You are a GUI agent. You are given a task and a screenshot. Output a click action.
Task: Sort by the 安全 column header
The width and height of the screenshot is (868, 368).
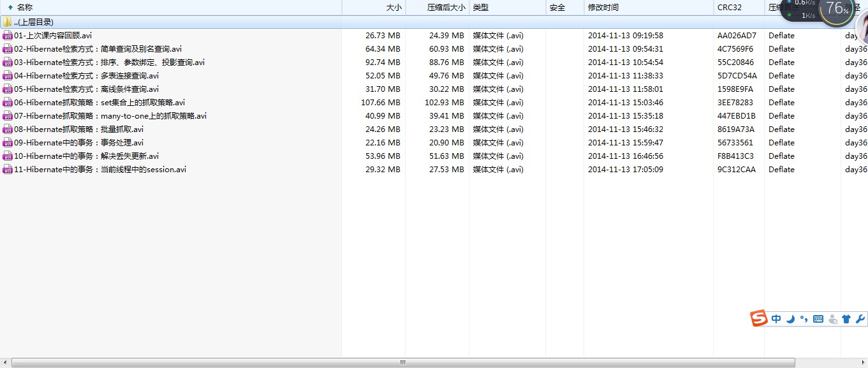pos(565,8)
